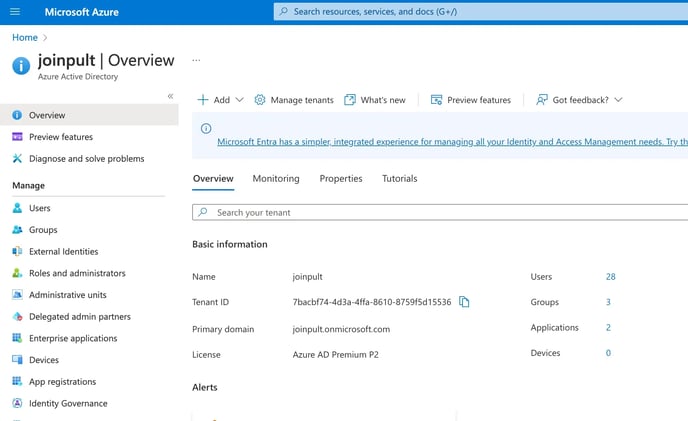The height and width of the screenshot is (421, 688).
Task: Click the Search your tenant field
Action: tap(440, 213)
